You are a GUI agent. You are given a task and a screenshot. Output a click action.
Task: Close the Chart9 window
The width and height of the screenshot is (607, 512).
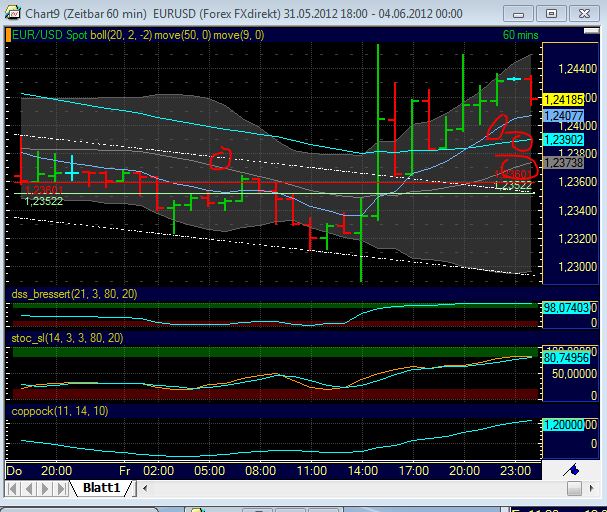(x=584, y=14)
